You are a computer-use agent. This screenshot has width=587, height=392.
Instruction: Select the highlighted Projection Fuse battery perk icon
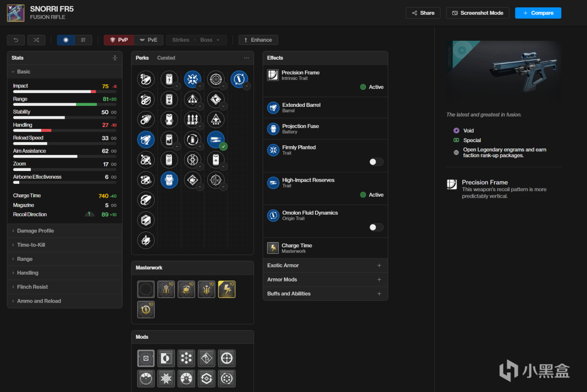point(169,180)
